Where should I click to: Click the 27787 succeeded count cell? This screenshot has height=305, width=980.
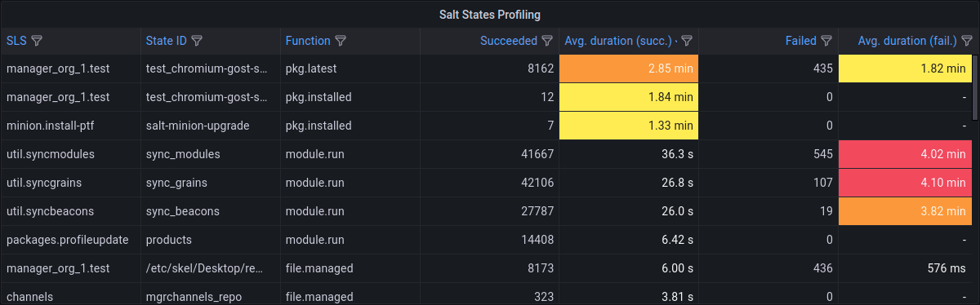(489, 211)
